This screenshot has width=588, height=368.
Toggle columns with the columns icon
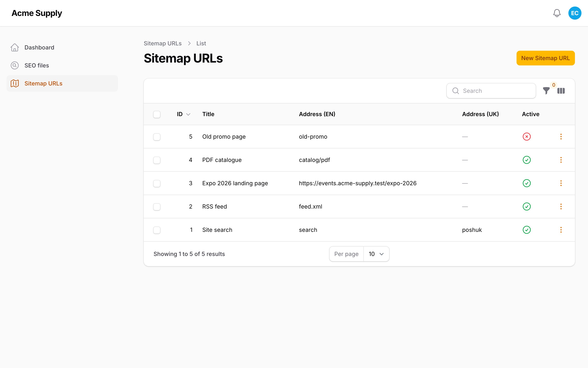point(561,91)
